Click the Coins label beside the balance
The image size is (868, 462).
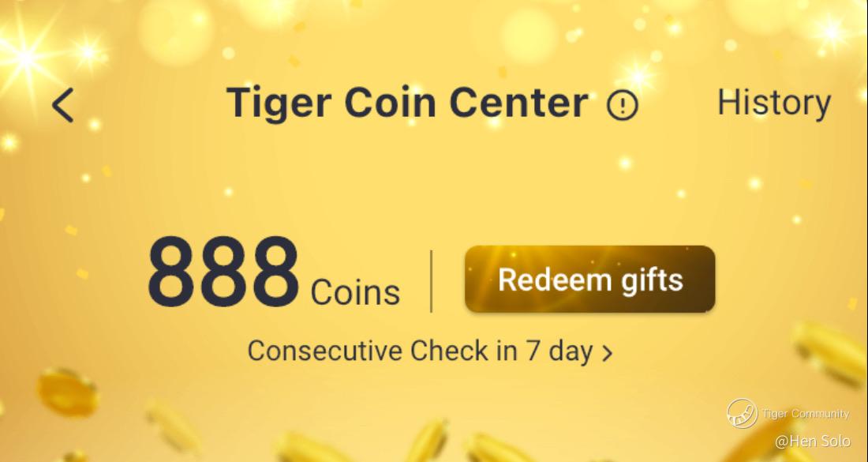coord(355,292)
